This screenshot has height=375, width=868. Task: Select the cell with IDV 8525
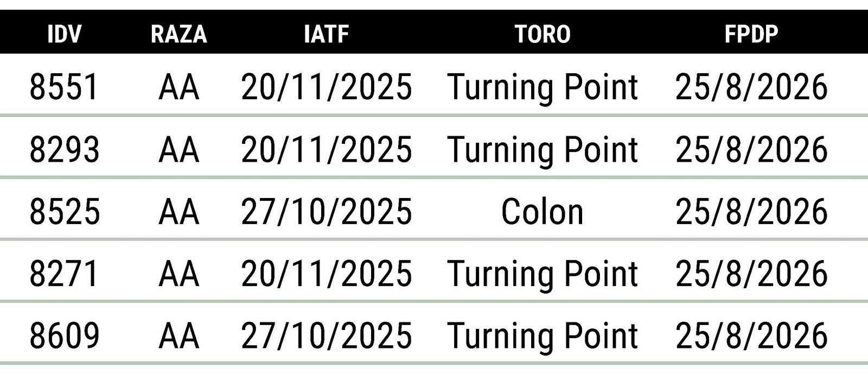click(x=64, y=212)
